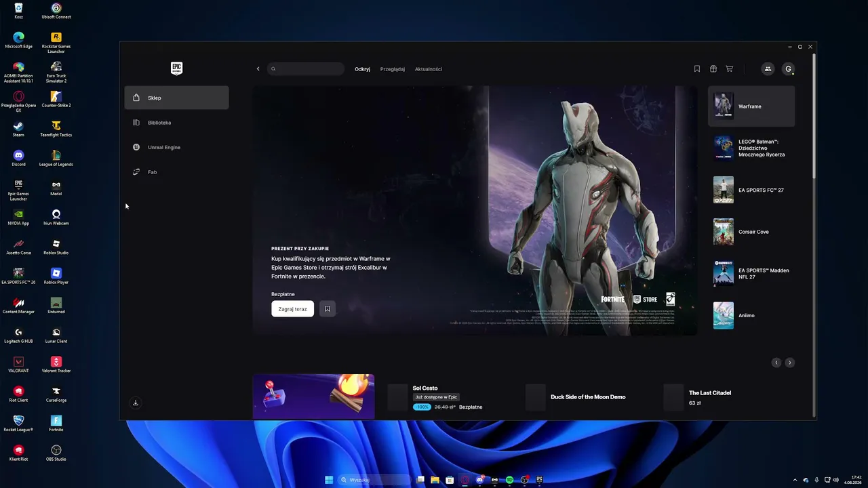Open Spotify from the taskbar
The height and width of the screenshot is (488, 868).
coord(509,480)
